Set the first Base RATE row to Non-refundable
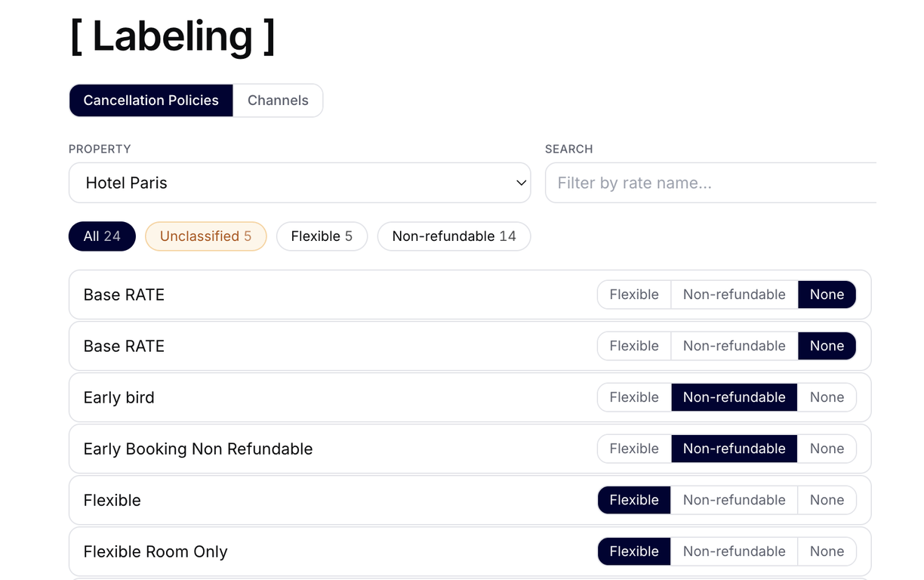924x580 pixels. tap(735, 295)
